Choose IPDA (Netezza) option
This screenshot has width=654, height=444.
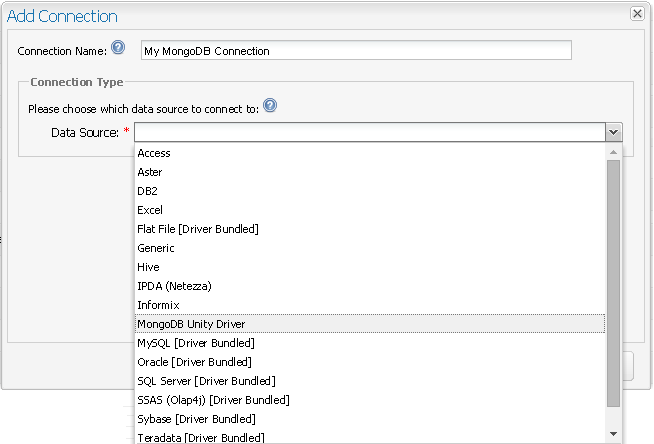tap(174, 286)
